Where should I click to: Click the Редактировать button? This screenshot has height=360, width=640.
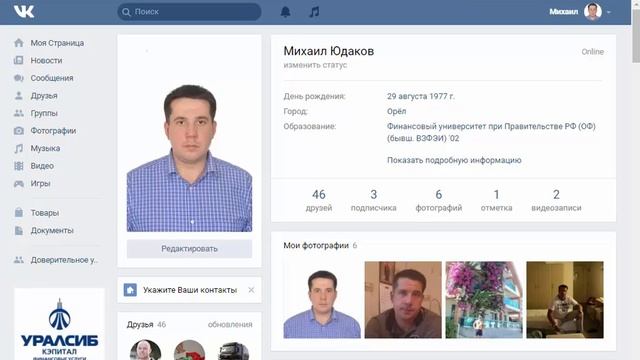189,249
